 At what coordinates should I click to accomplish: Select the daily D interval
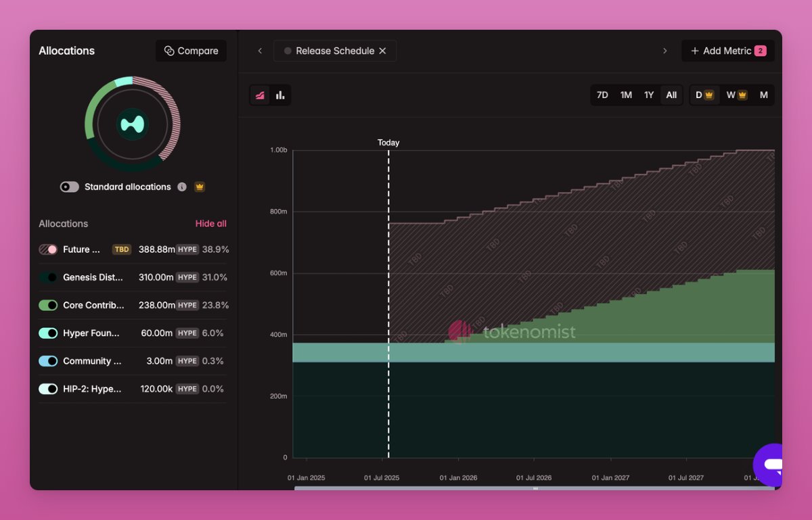704,95
